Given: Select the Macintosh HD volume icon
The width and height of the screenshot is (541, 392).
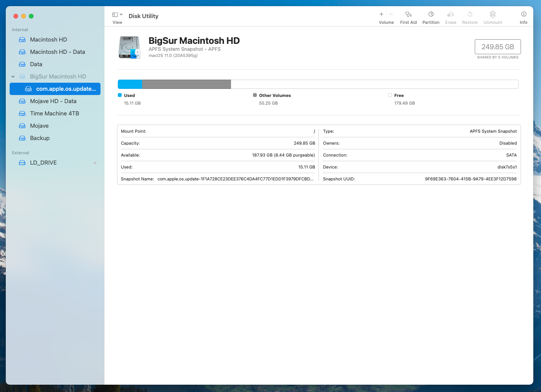Looking at the screenshot, I should tap(22, 40).
